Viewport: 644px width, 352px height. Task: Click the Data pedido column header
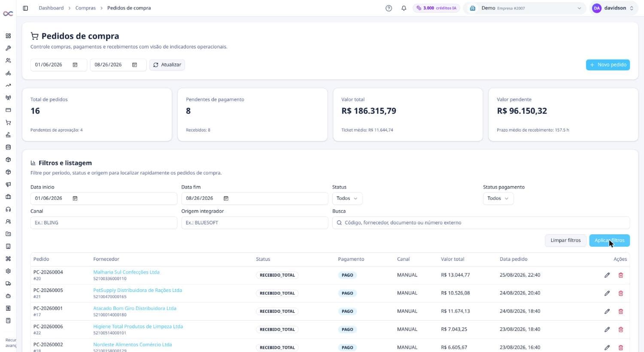click(513, 259)
